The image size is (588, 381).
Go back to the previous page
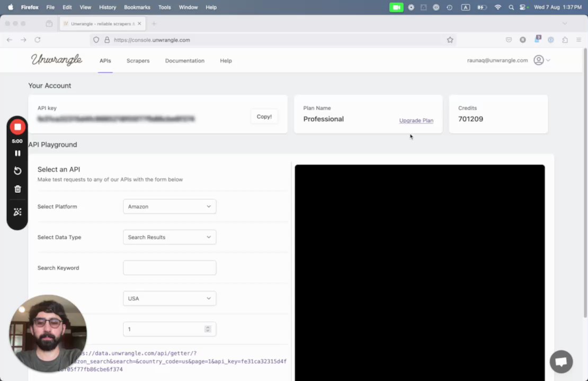10,40
